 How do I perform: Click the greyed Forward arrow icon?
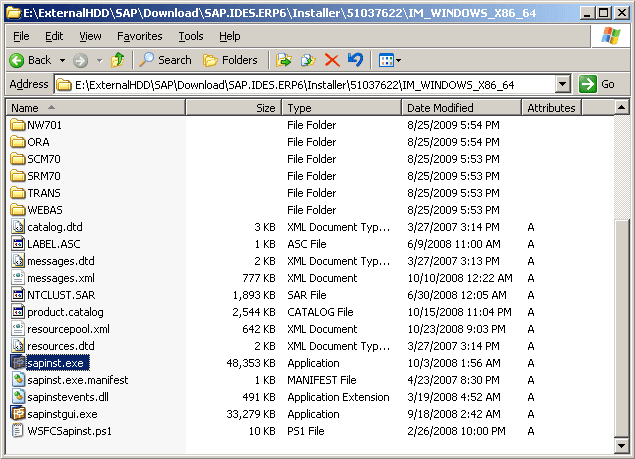pyautogui.click(x=80, y=61)
